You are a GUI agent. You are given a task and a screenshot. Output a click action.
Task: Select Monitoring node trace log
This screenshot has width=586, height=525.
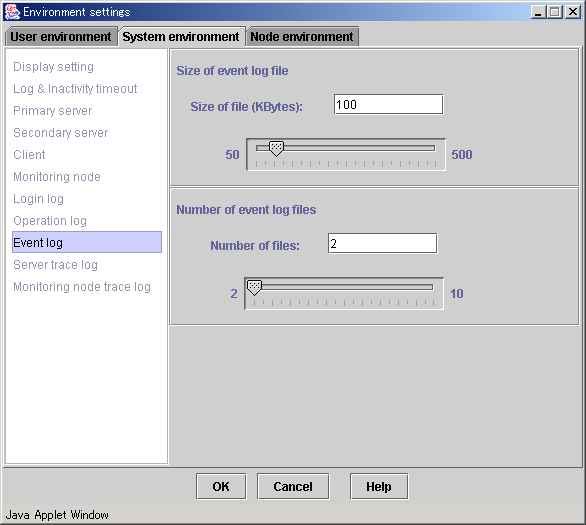click(x=82, y=287)
